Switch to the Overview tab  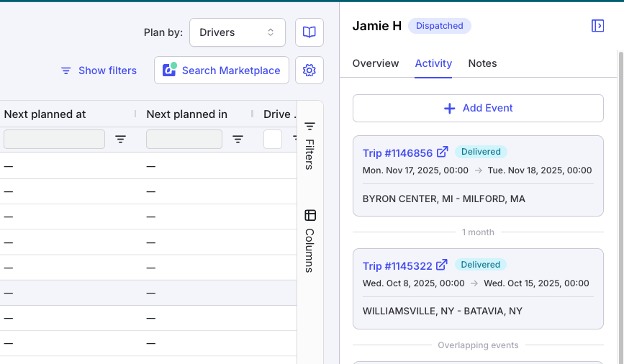point(375,63)
